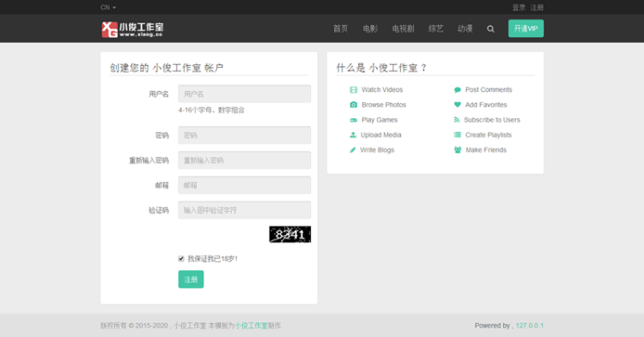Screen dimensions: 644x337
Task: Click the Play Games text
Action: click(x=380, y=120)
